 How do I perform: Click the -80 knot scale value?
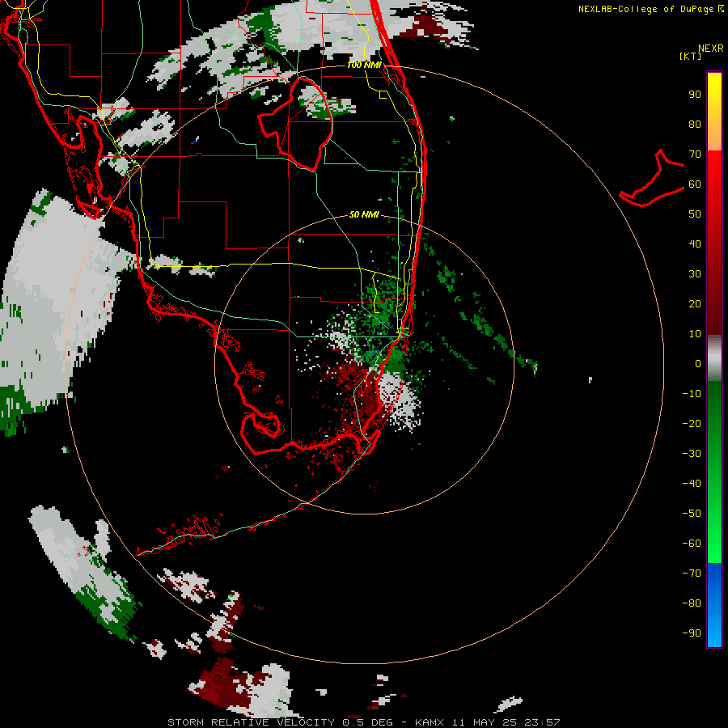[x=692, y=603]
